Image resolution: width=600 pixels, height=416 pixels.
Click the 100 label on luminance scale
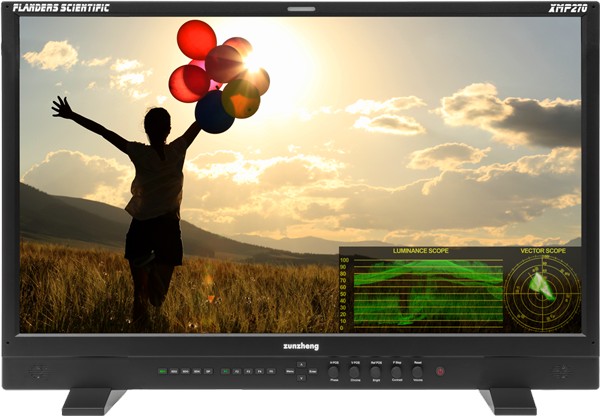(x=344, y=260)
